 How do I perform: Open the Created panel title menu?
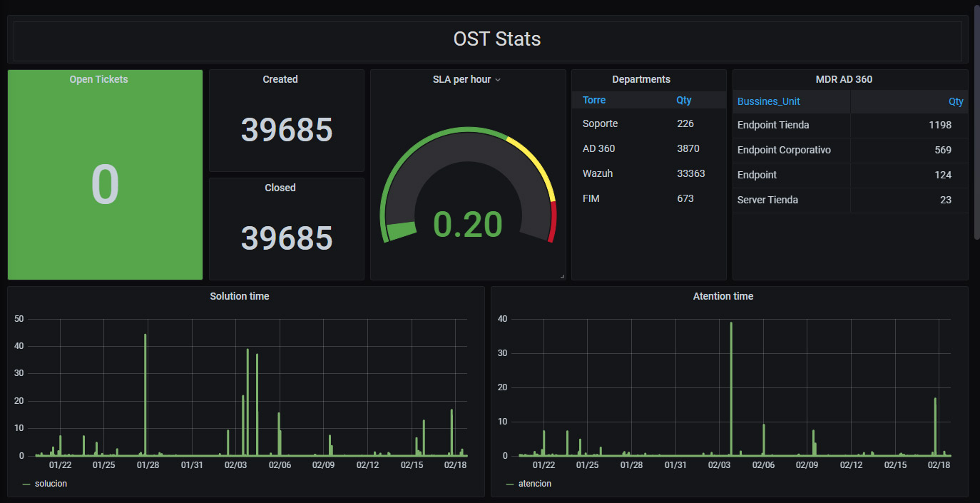(x=280, y=79)
